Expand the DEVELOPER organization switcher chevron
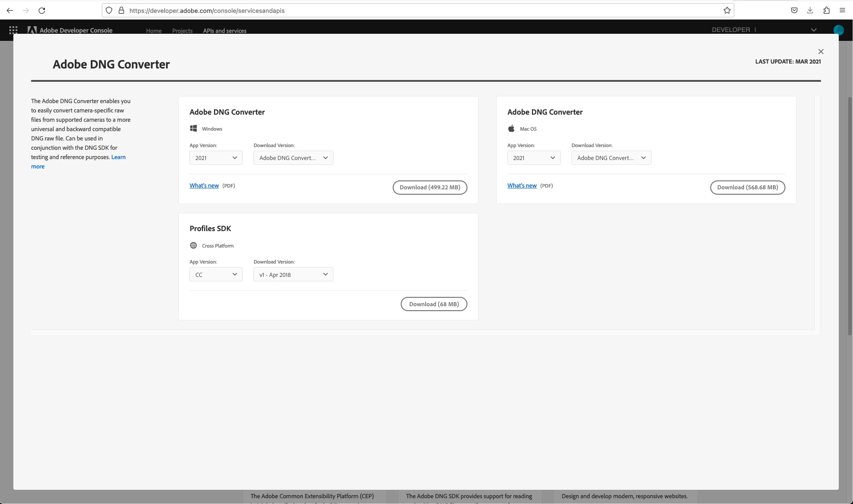853x504 pixels. click(813, 30)
